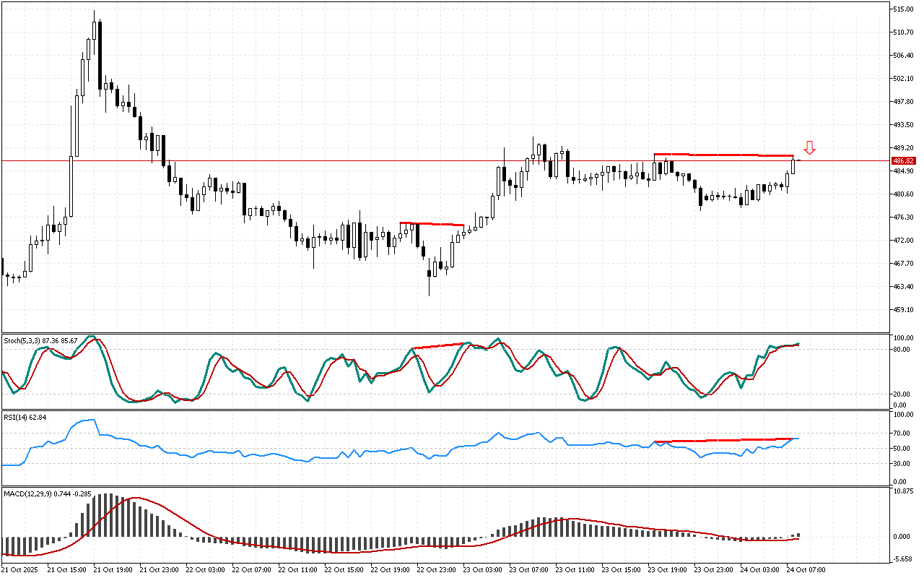Screen dimensions: 924x578
Task: Click the 23 Oct 07:00 time label
Action: click(x=529, y=569)
